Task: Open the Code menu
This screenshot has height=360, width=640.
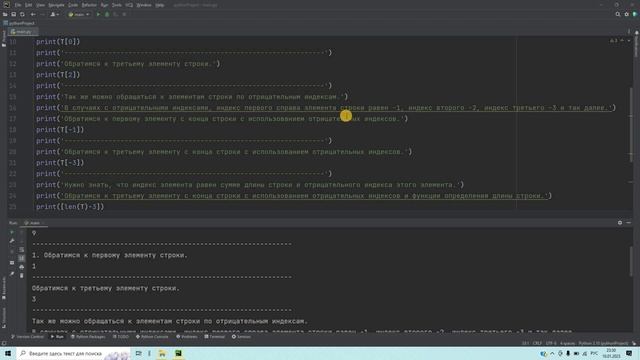Action: pos(73,5)
